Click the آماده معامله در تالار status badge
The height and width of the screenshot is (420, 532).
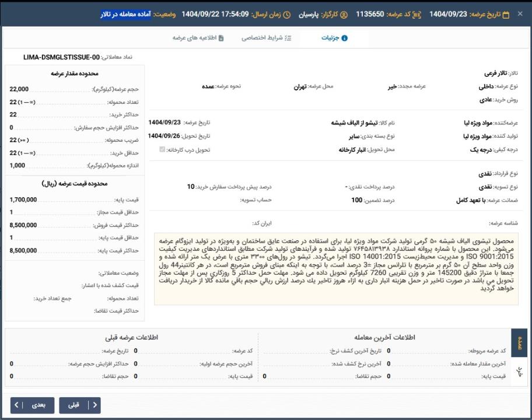(125, 14)
